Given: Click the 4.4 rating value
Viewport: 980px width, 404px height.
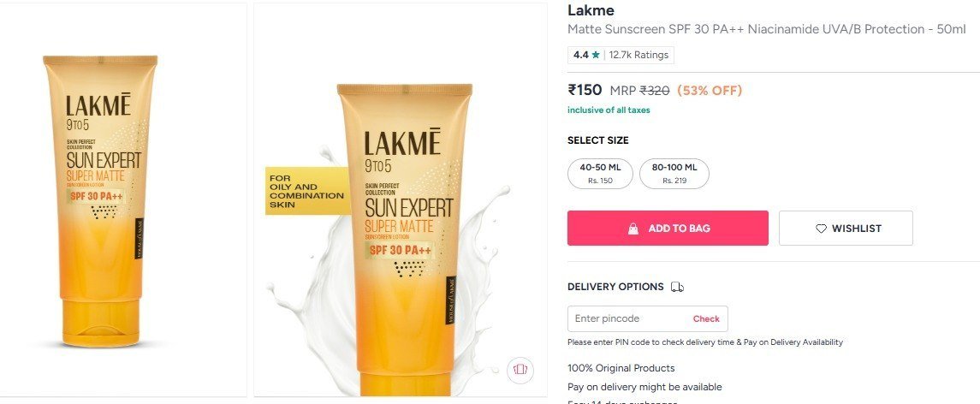Looking at the screenshot, I should [580, 55].
